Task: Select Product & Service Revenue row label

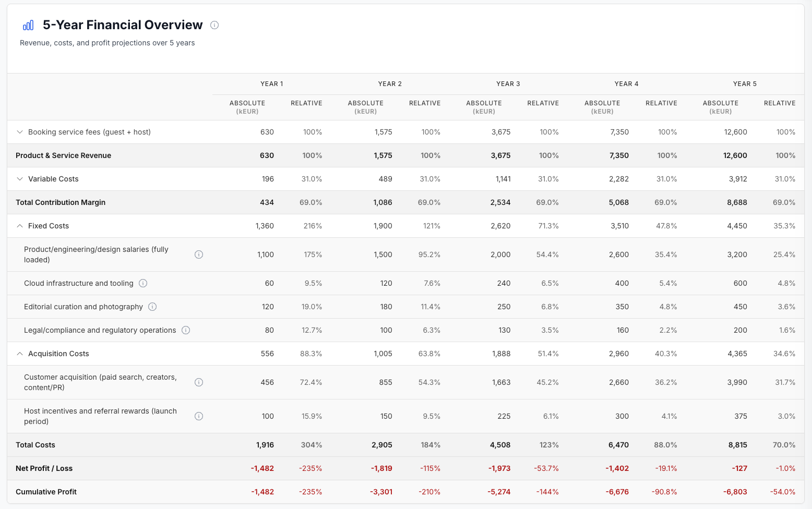Action: coord(63,155)
